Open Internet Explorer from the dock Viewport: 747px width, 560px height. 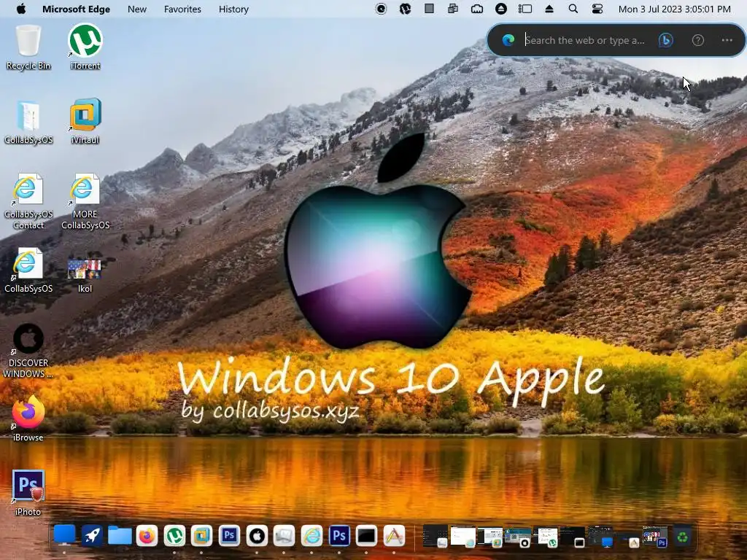click(x=312, y=536)
